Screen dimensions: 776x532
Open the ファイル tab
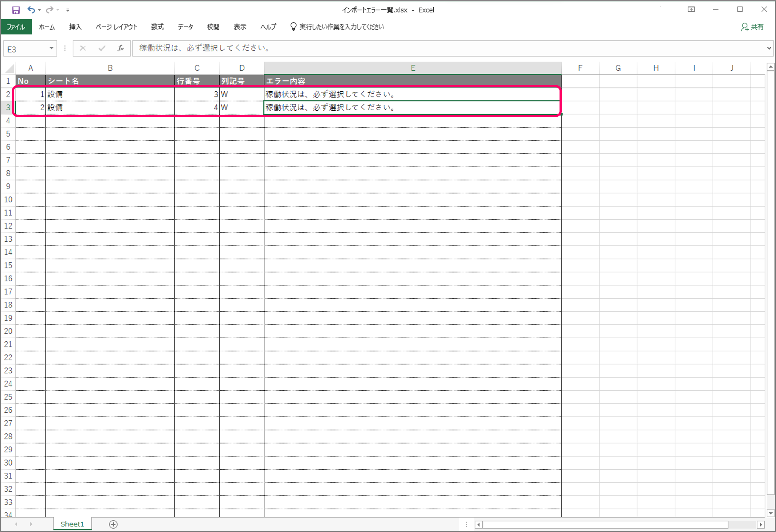[x=16, y=27]
